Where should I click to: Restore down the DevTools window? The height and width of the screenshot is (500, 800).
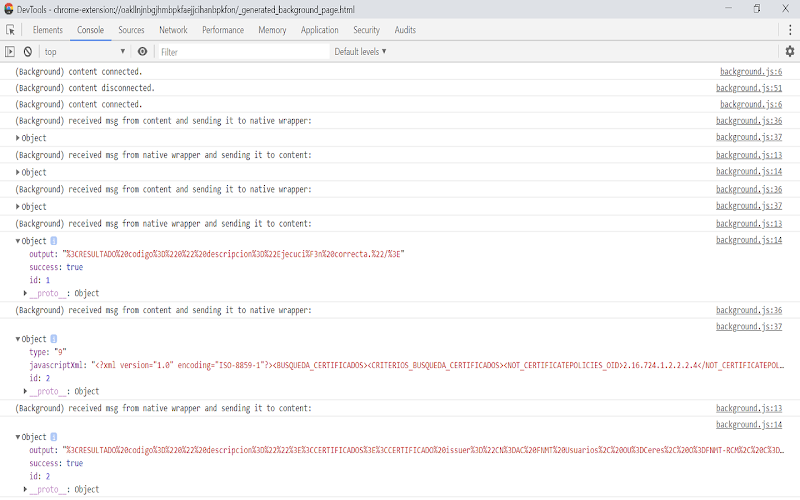click(757, 9)
